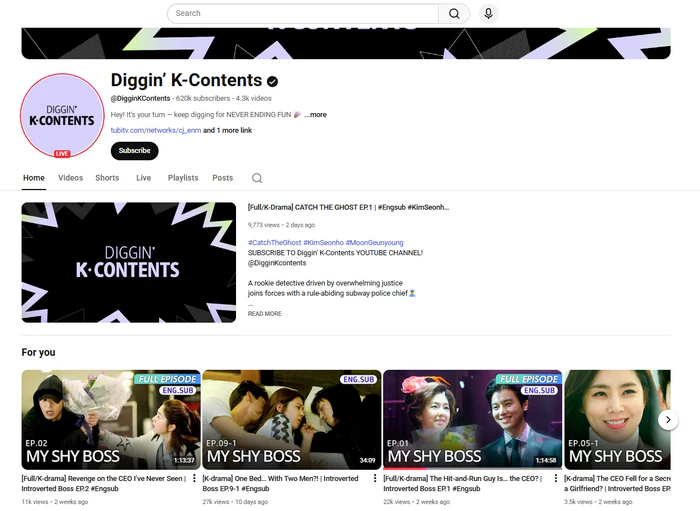Open My Shy Boss EP.02 thumbnail
This screenshot has width=700, height=511.
click(x=111, y=420)
